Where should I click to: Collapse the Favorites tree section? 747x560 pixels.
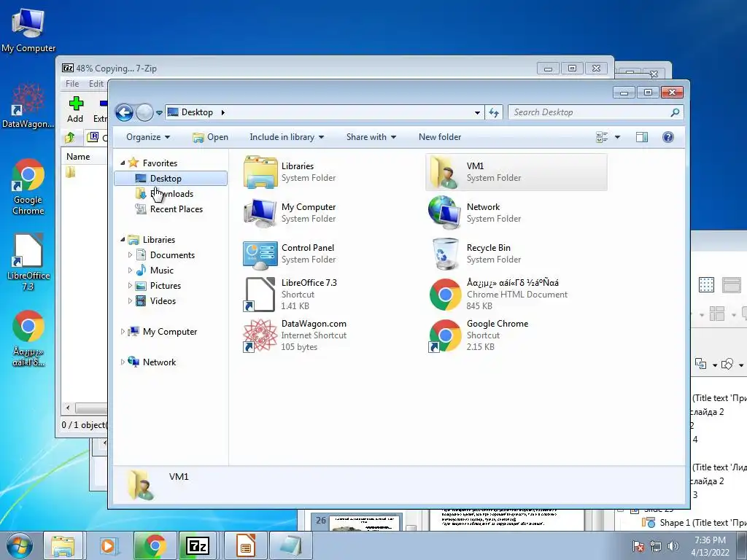click(123, 163)
